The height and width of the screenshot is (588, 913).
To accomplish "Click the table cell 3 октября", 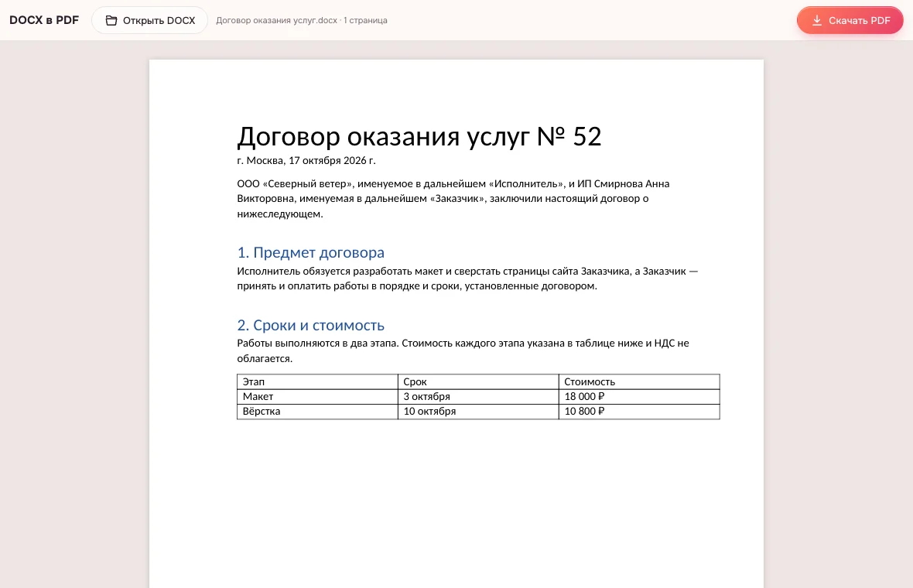I will (x=478, y=396).
